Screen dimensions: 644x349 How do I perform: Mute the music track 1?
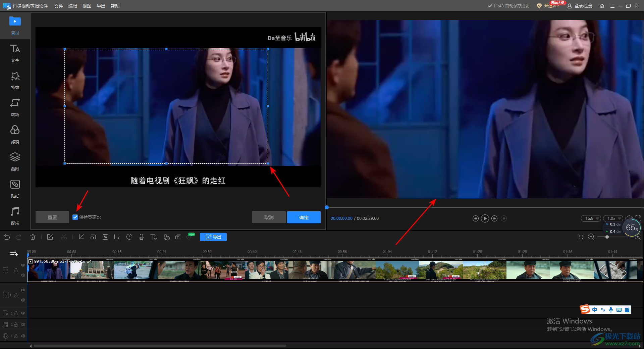(x=23, y=325)
